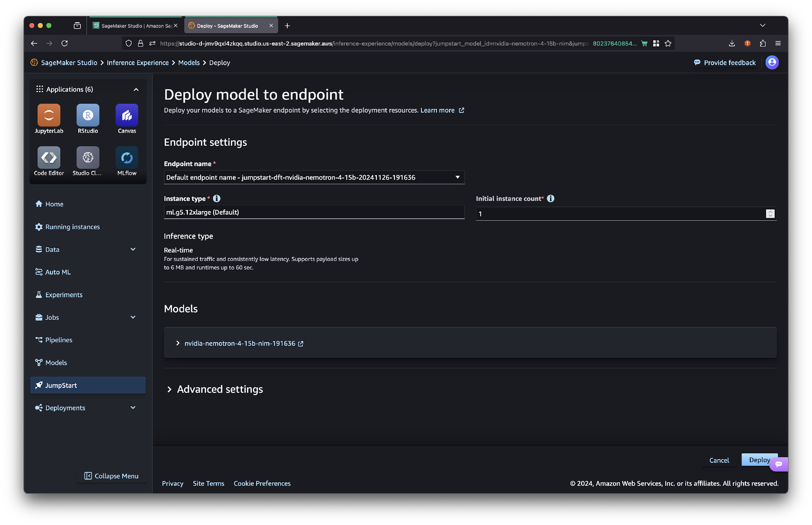Viewport: 812px width, 525px height.
Task: Click the Initial instance count info icon
Action: (x=551, y=198)
